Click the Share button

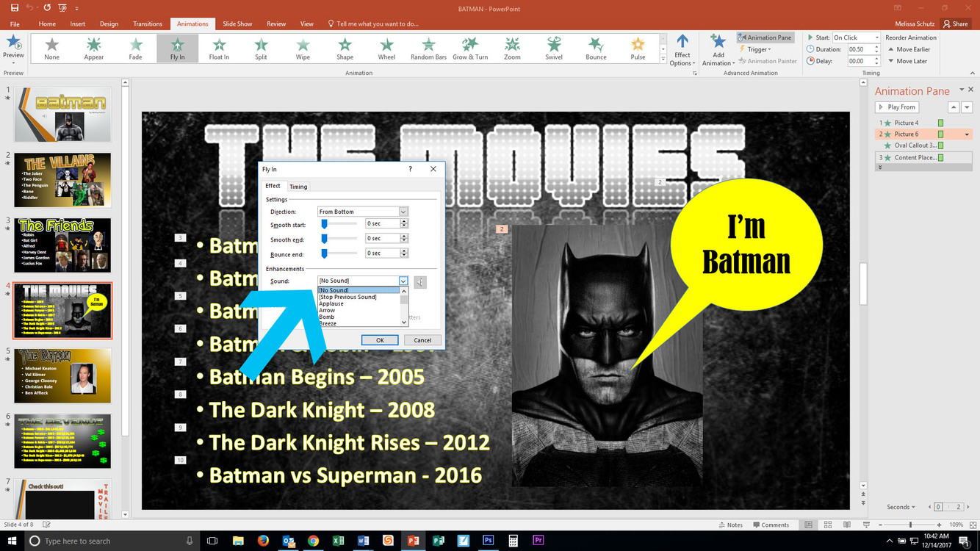click(956, 24)
